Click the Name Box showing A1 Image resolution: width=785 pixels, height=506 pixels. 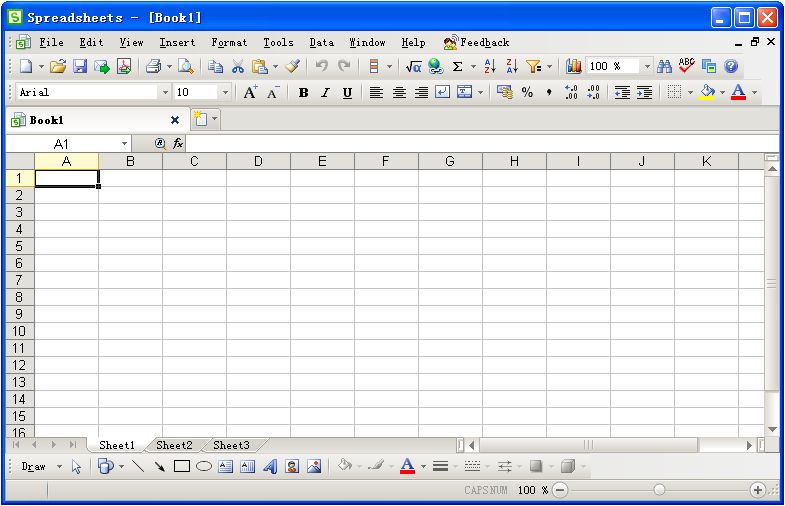tap(62, 144)
